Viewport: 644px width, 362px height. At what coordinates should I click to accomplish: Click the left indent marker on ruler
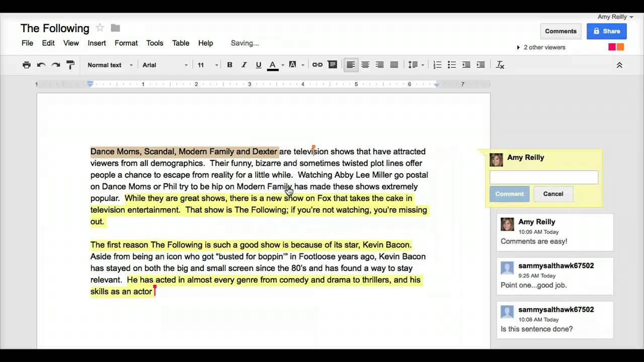coord(90,84)
